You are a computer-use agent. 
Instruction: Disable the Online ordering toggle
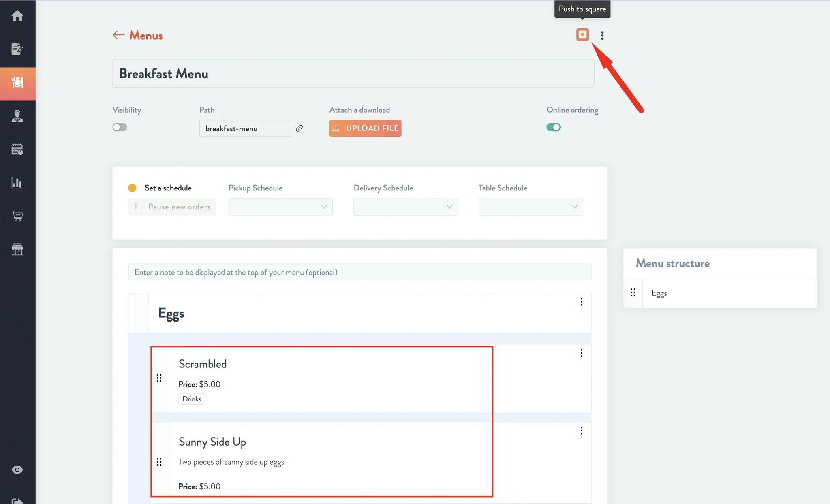(x=554, y=127)
